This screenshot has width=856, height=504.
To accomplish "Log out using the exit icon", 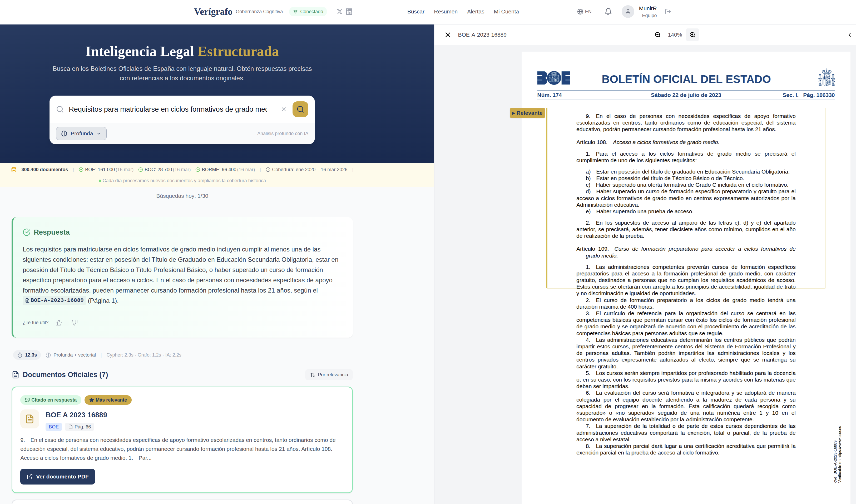I will coord(668,11).
